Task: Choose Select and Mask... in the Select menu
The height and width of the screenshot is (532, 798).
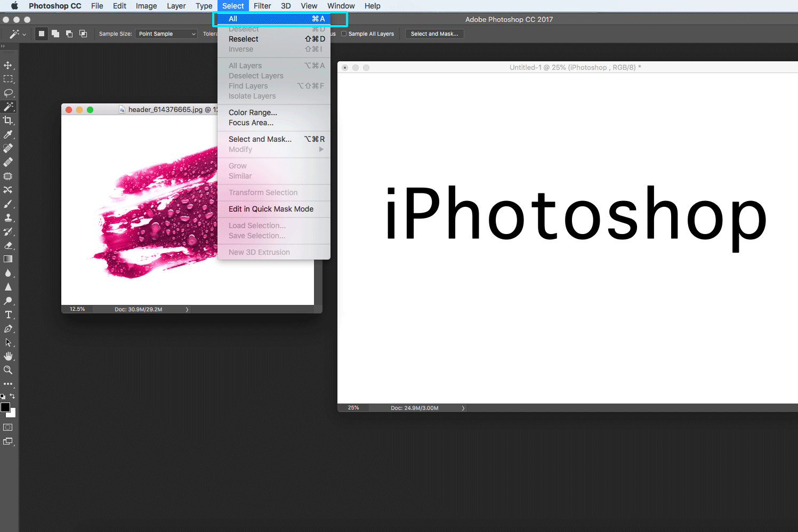Action: (274, 139)
